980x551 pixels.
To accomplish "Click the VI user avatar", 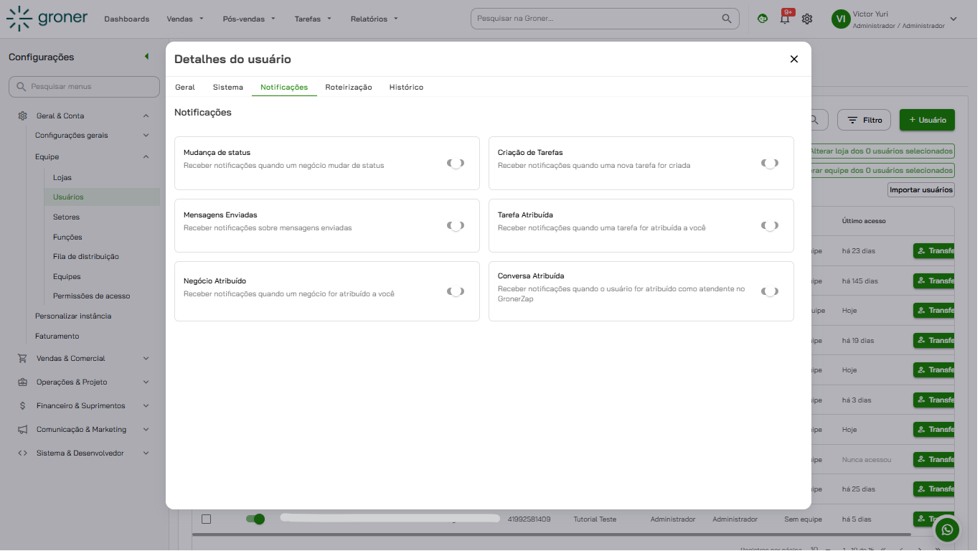I will (840, 19).
